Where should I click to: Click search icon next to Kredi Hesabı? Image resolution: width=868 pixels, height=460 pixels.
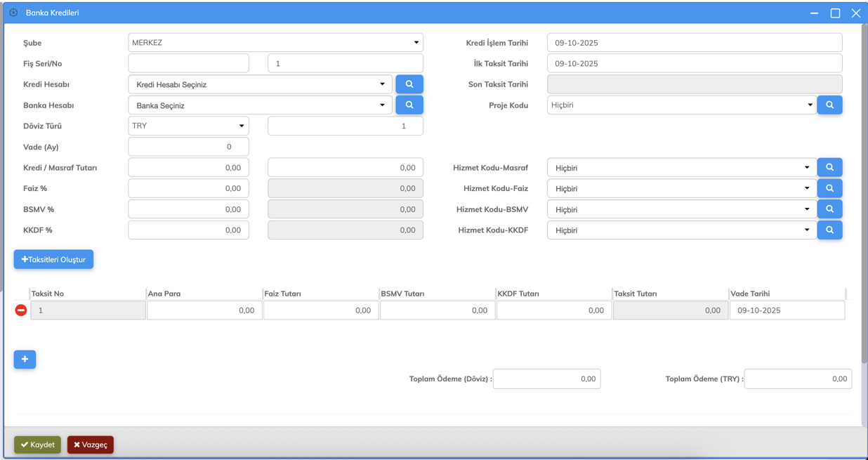[409, 84]
